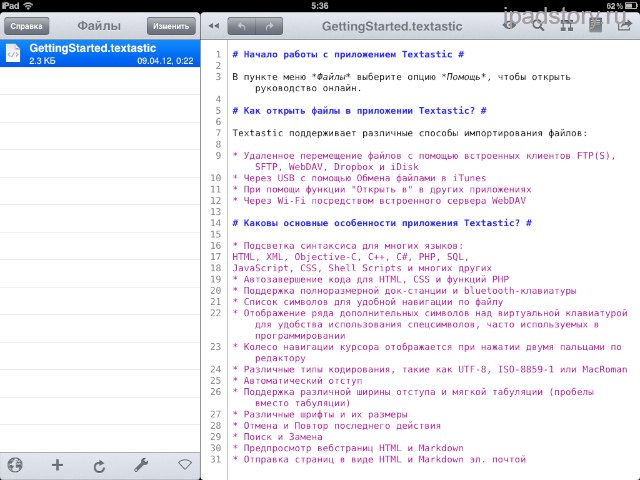Tap the line 'HTML, XML, Objective-C, C++, C#, PHP, SQL'
Screen dimensions: 640x480
click(350, 257)
